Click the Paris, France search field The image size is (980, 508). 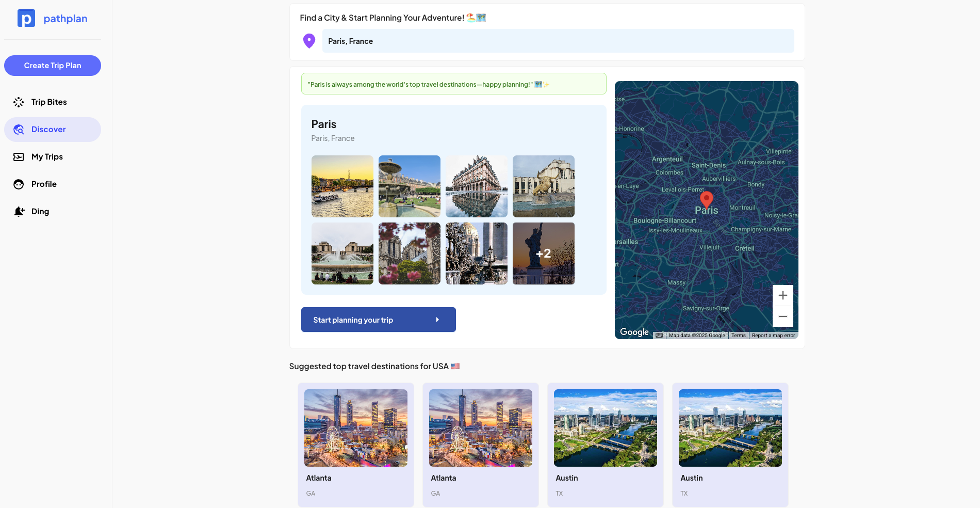(x=558, y=41)
